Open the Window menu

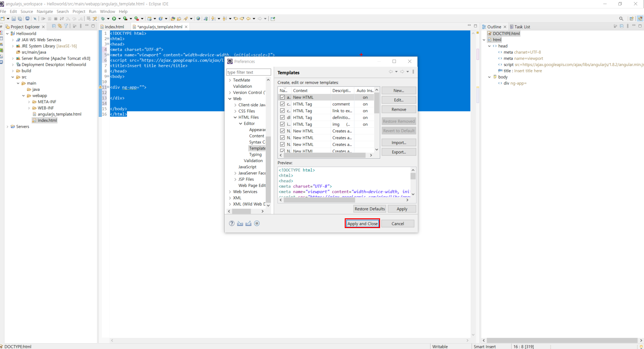click(x=107, y=11)
